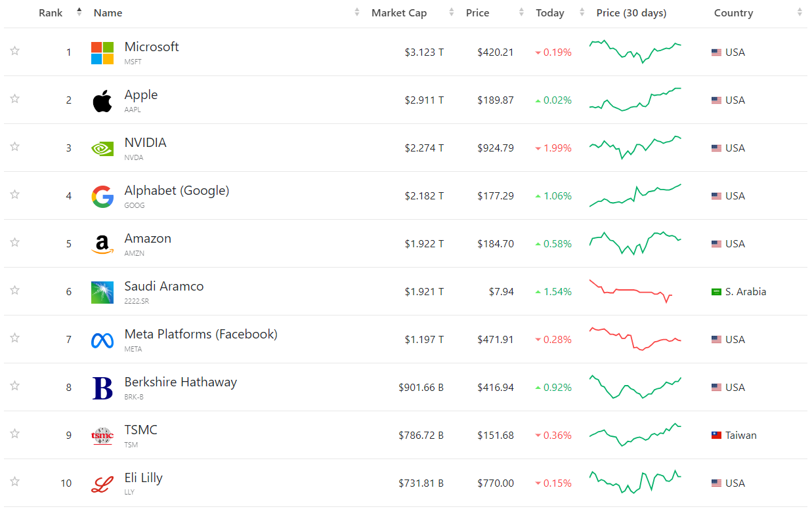Click the Alphabet Google logo icon
812x509 pixels.
click(x=102, y=197)
